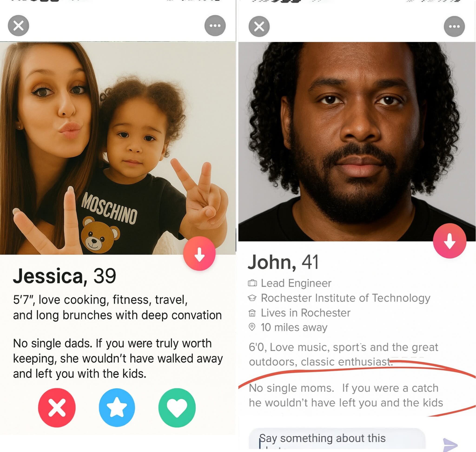Click the location pin beside 10 miles away
The width and height of the screenshot is (476, 452).
tap(252, 327)
